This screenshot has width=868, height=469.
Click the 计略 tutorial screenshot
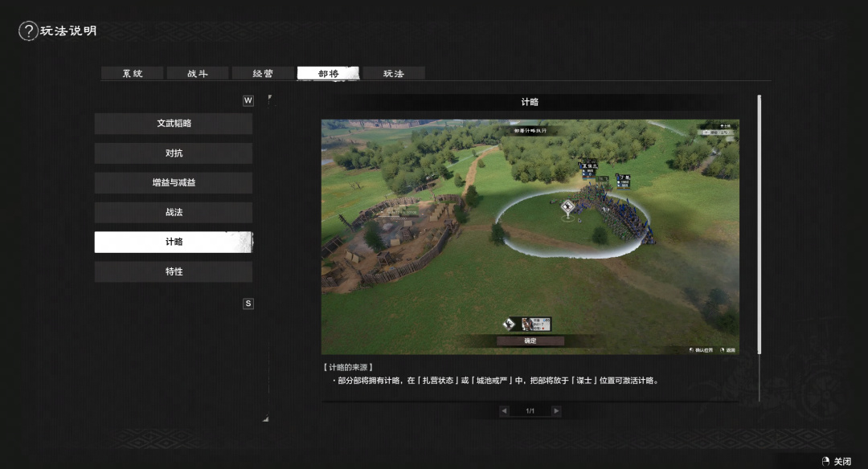530,237
